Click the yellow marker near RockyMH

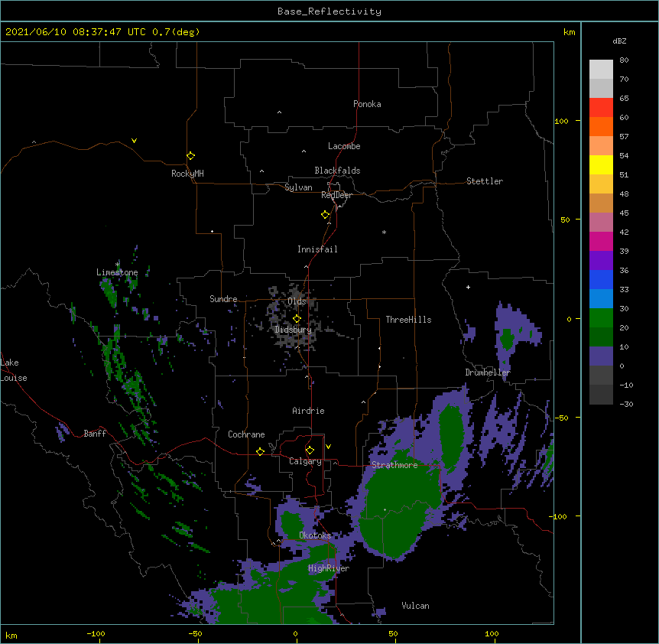190,156
